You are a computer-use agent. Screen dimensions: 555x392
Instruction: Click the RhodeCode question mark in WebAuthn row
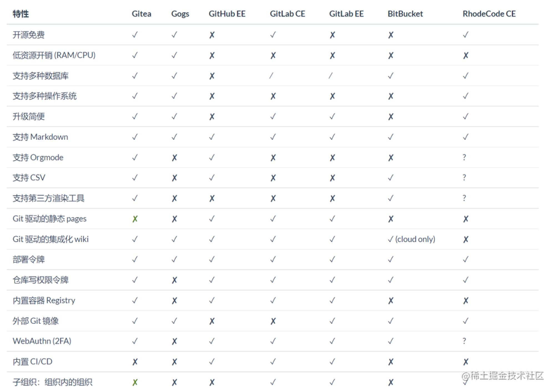click(x=464, y=341)
